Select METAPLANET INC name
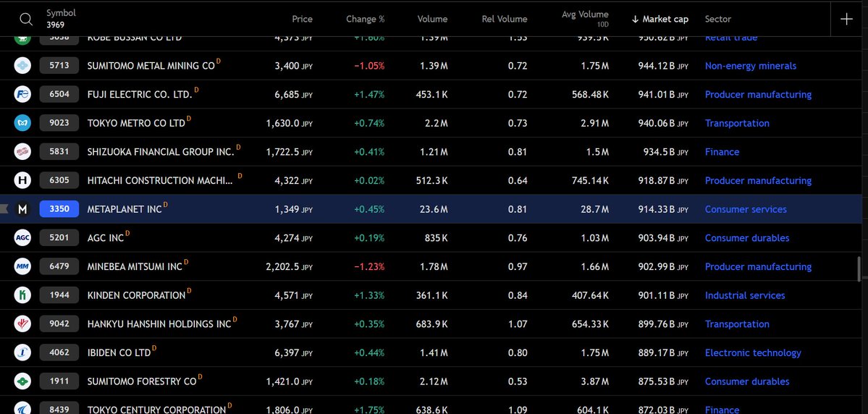The height and width of the screenshot is (414, 868). coord(125,209)
